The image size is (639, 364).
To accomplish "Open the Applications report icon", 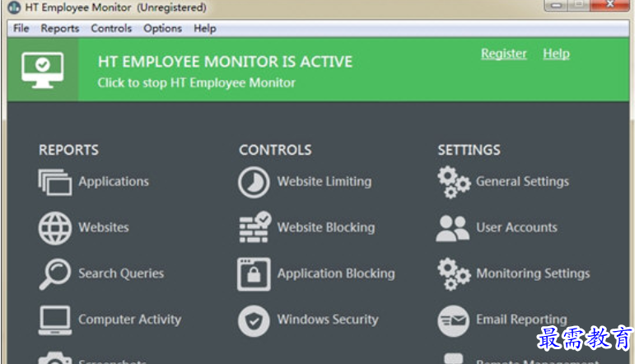I will 55,182.
